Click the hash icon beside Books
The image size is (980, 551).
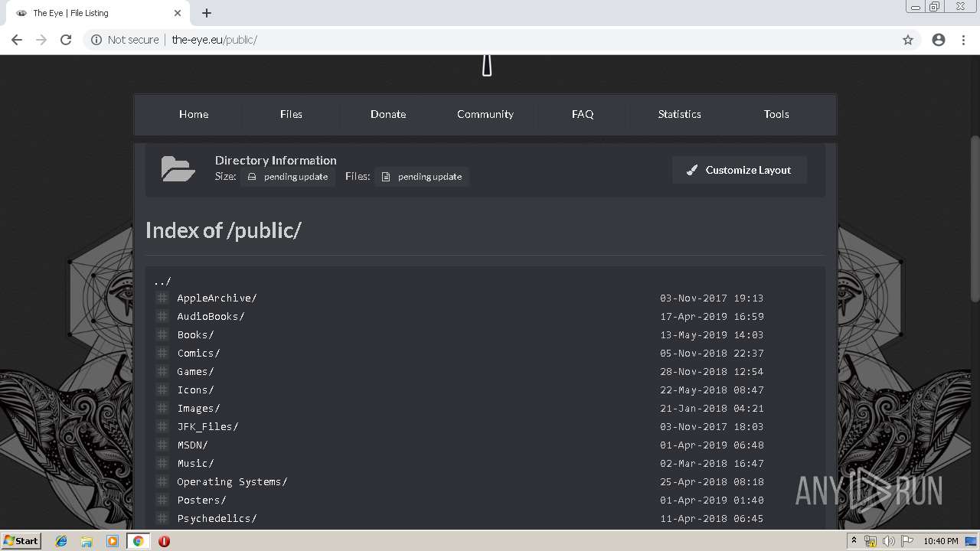[162, 334]
